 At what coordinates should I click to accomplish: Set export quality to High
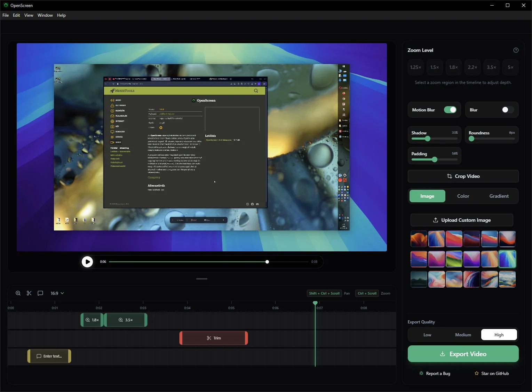499,335
